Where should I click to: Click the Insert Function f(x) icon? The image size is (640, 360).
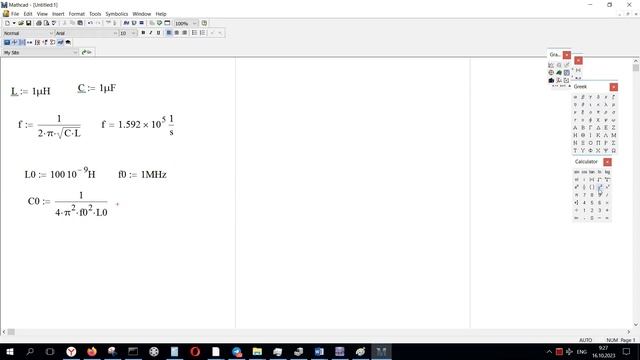point(126,23)
